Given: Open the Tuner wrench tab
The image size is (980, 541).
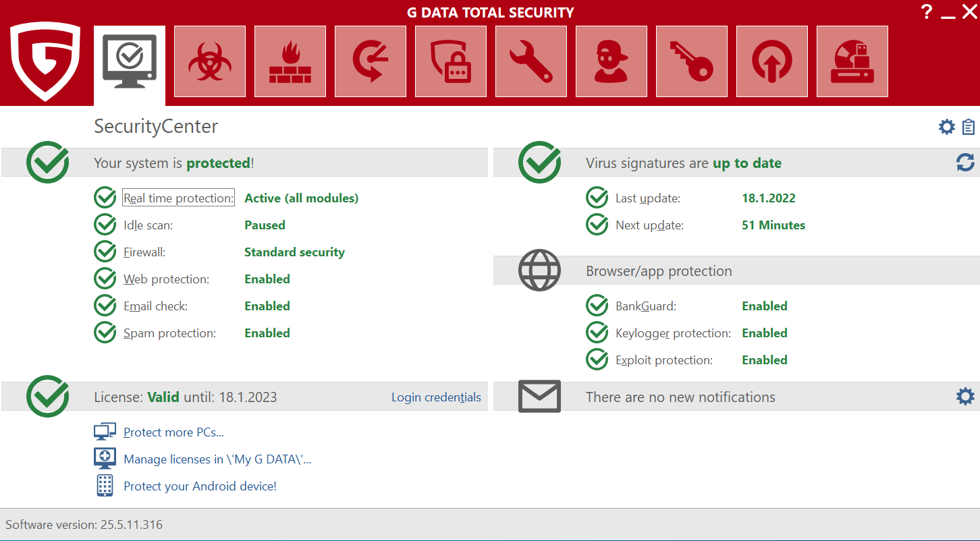Looking at the screenshot, I should [x=531, y=61].
